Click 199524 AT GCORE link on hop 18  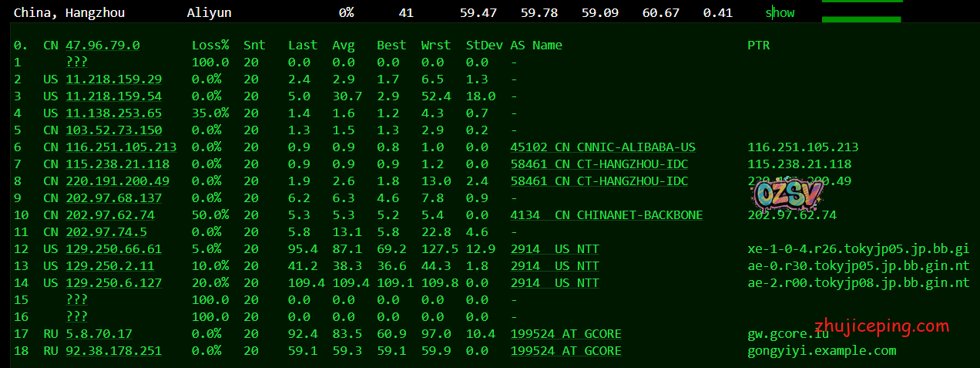[x=566, y=351]
